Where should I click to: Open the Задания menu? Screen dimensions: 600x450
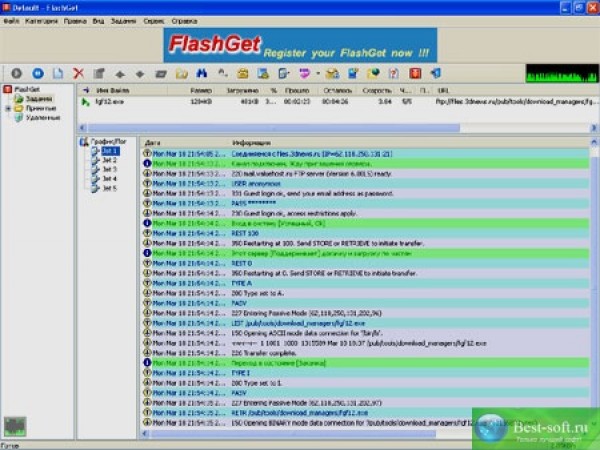pos(124,21)
